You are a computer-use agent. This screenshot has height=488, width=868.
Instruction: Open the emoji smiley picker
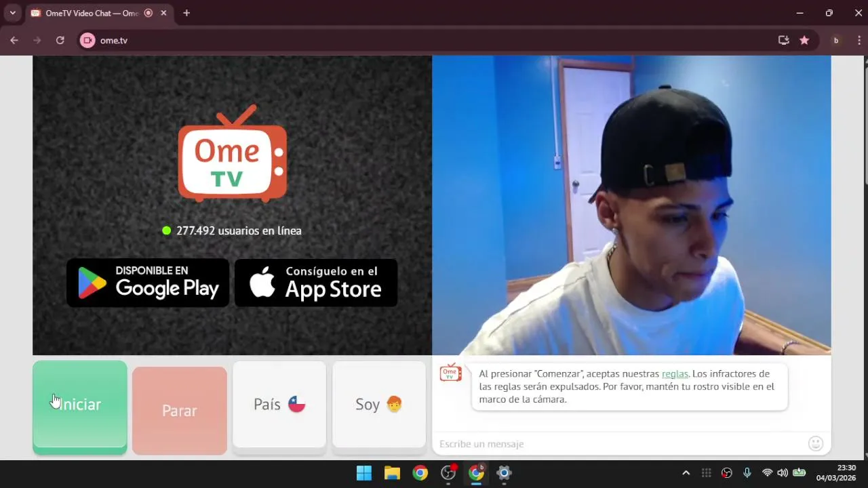pos(816,444)
